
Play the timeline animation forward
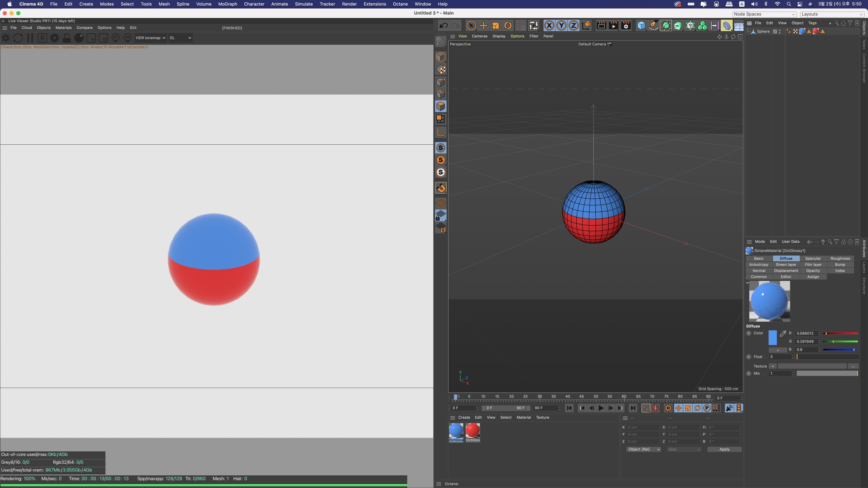[x=601, y=408]
